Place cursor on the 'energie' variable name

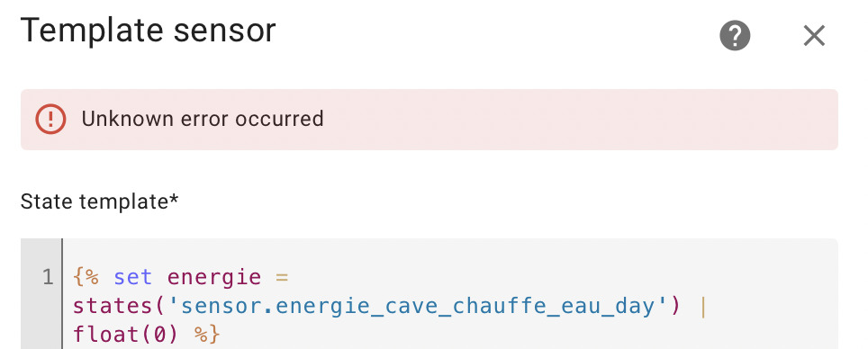click(214, 278)
